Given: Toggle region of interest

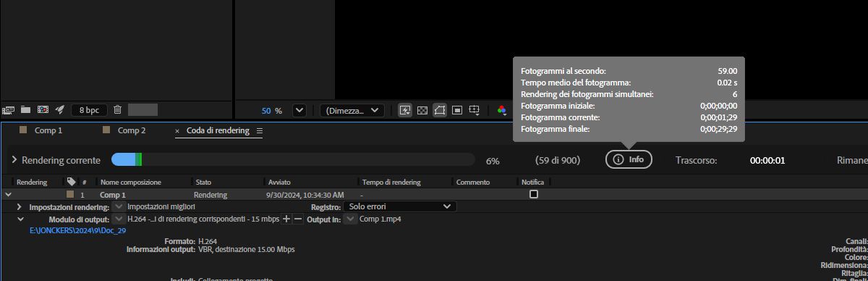Looking at the screenshot, I should click(x=457, y=110).
